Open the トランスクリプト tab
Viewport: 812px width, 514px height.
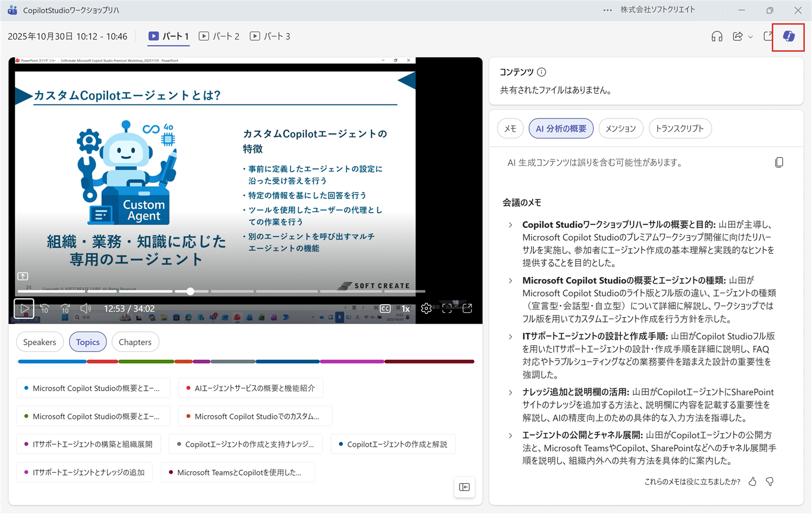click(x=680, y=128)
